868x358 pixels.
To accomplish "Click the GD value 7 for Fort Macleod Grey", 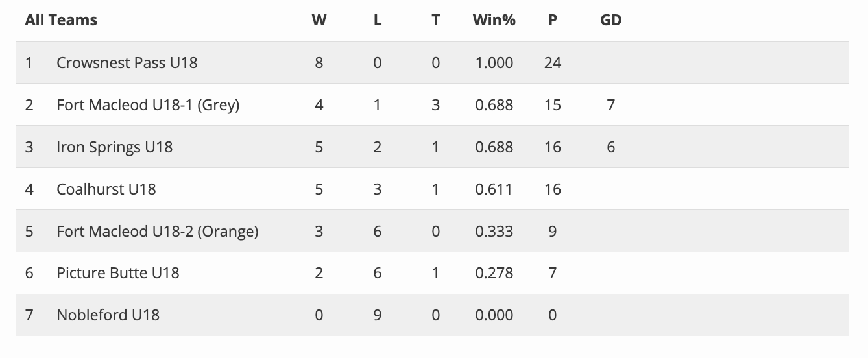I will (611, 105).
